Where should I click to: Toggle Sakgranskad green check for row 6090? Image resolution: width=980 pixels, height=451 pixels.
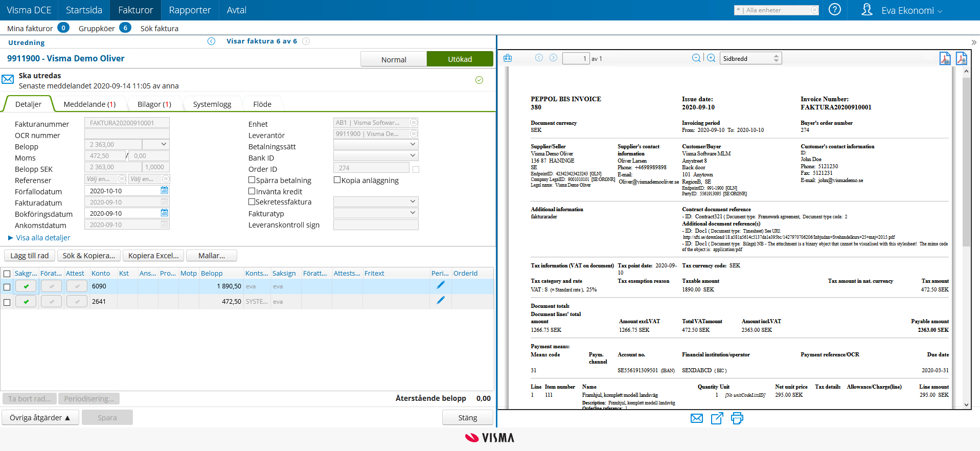pos(26,286)
